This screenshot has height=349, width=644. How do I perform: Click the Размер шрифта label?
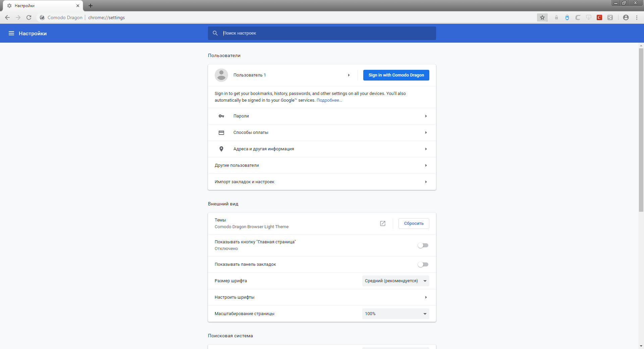pos(231,281)
